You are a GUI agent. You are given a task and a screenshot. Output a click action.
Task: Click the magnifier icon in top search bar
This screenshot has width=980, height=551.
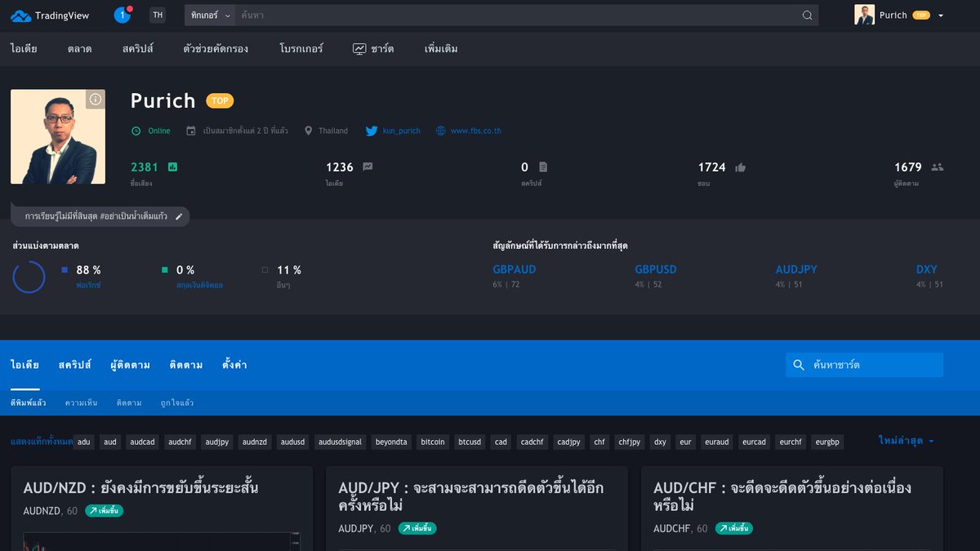click(807, 15)
